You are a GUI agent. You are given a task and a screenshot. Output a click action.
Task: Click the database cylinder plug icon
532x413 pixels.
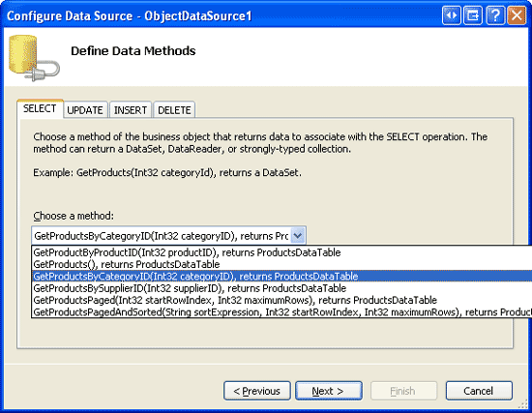tap(34, 58)
